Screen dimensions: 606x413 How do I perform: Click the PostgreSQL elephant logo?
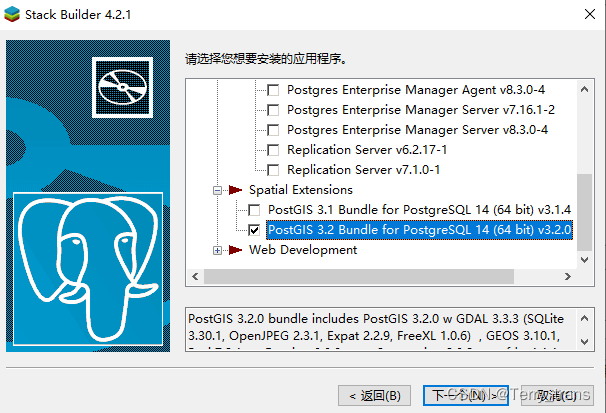(88, 269)
